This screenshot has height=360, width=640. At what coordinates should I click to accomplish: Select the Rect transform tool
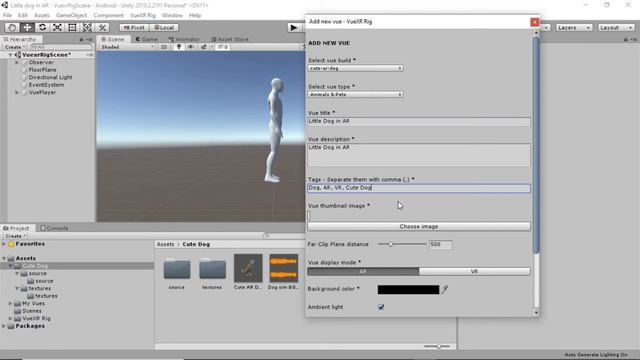point(72,27)
